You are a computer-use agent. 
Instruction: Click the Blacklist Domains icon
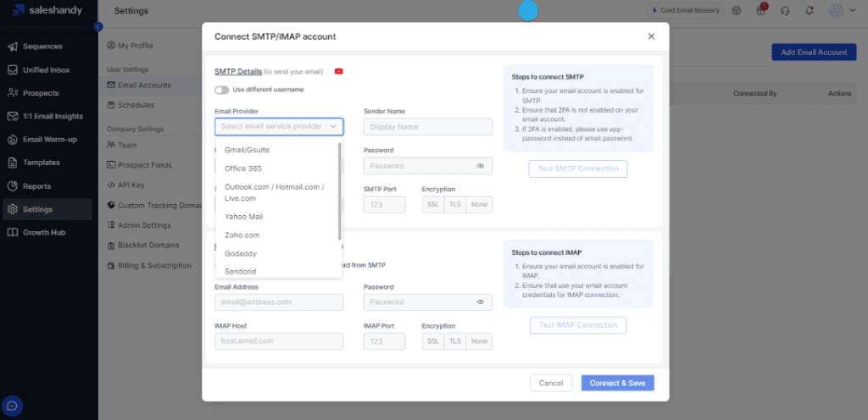[111, 245]
